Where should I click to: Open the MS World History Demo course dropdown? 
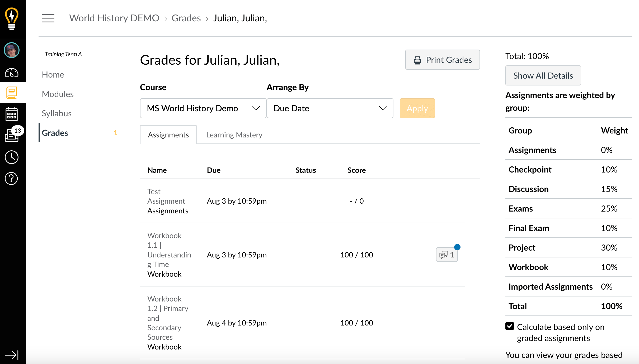coord(203,108)
